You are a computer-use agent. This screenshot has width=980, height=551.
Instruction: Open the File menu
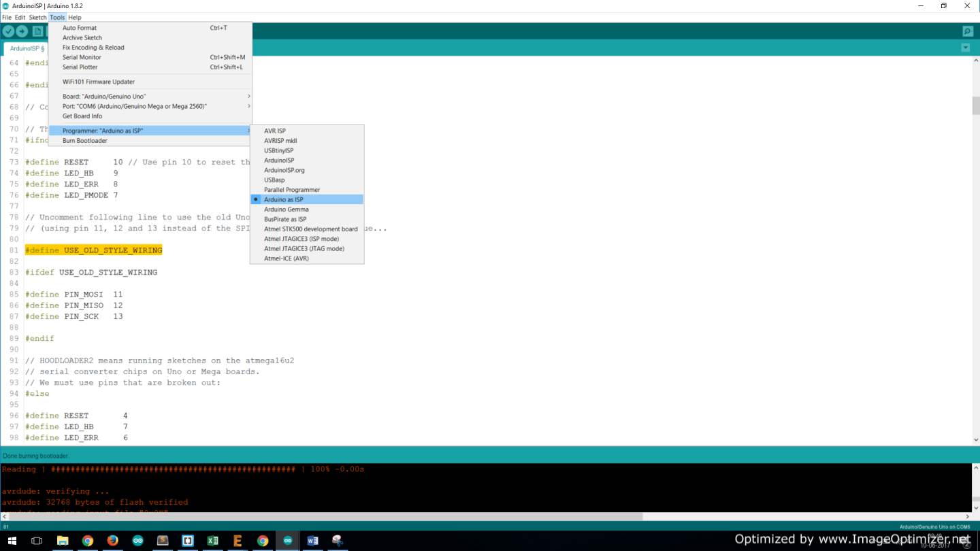click(7, 17)
